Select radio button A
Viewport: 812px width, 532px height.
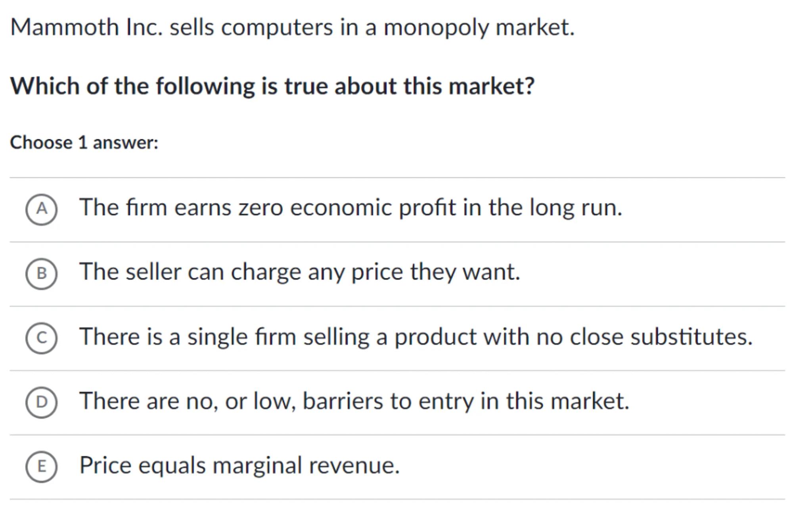(x=41, y=209)
